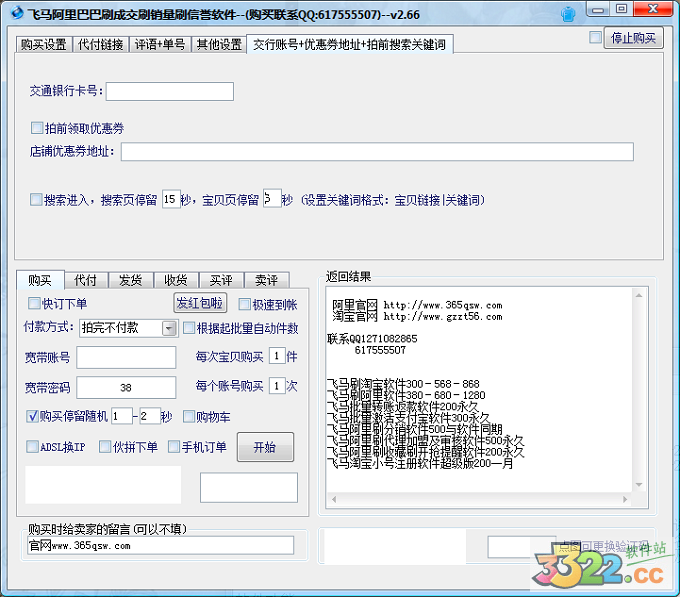Enable the 快订下单 checkbox

pos(34,303)
